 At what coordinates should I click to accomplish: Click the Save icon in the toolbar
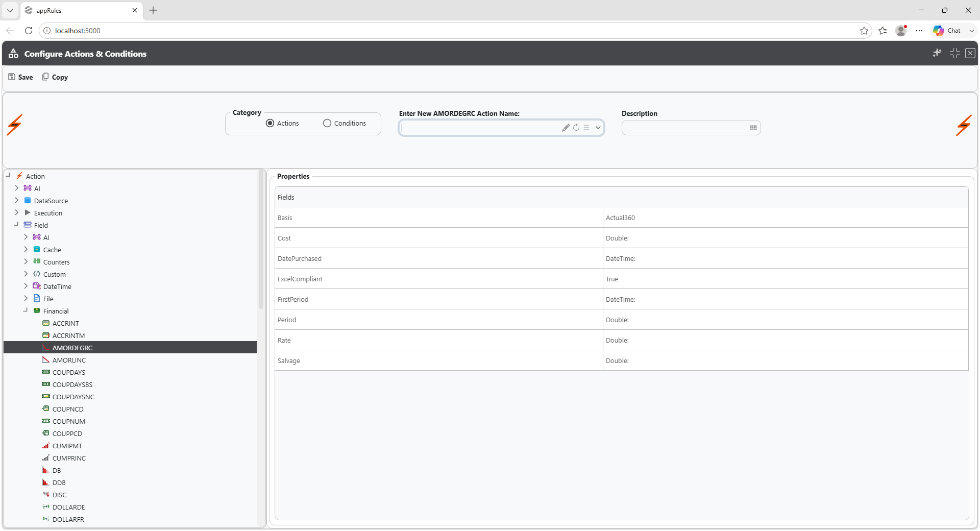point(12,77)
